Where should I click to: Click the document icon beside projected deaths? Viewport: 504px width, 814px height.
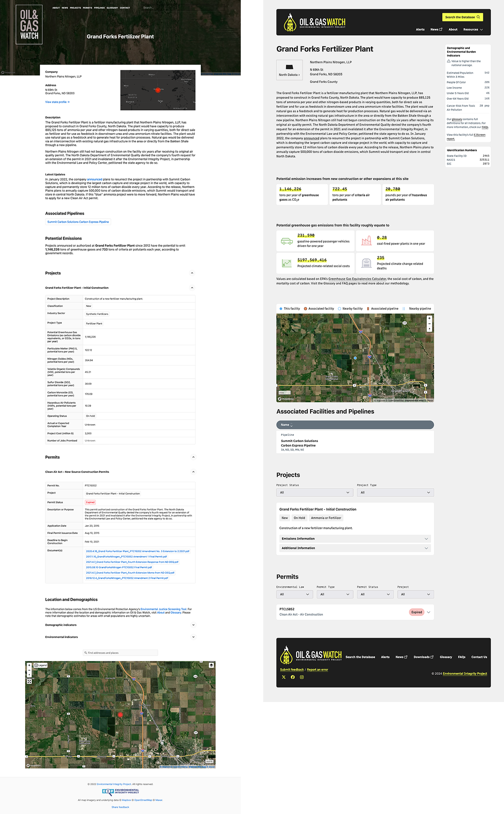pyautogui.click(x=366, y=263)
